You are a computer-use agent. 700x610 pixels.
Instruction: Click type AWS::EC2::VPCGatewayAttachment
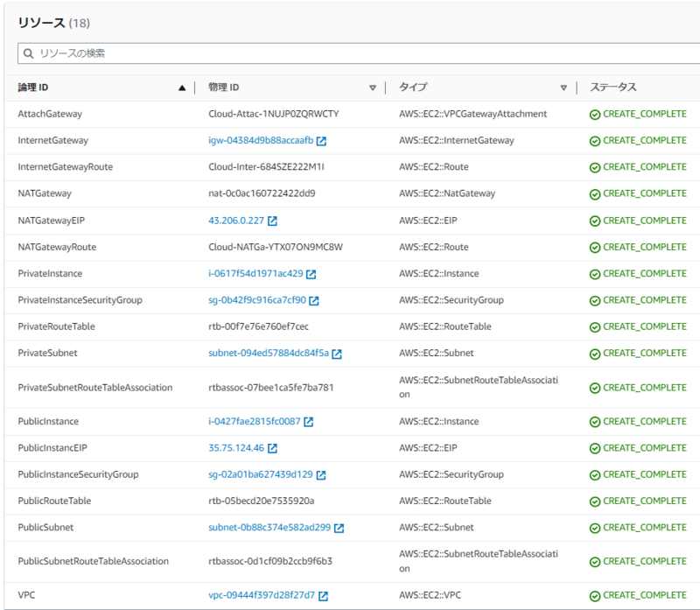[472, 114]
